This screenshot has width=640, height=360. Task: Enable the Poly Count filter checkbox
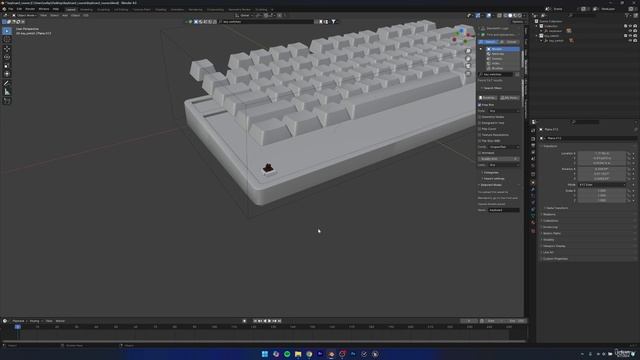(480, 129)
